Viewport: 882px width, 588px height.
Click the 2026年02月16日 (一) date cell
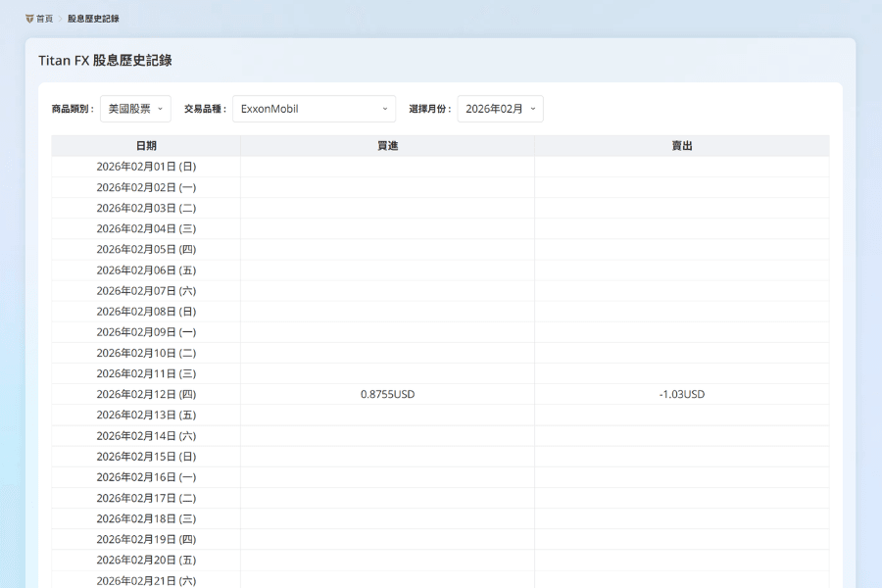[x=146, y=477]
